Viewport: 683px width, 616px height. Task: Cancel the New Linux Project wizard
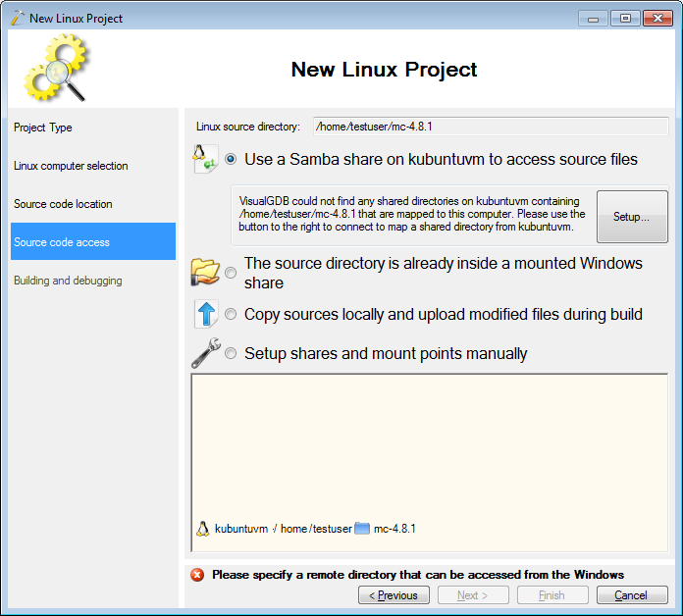(632, 594)
